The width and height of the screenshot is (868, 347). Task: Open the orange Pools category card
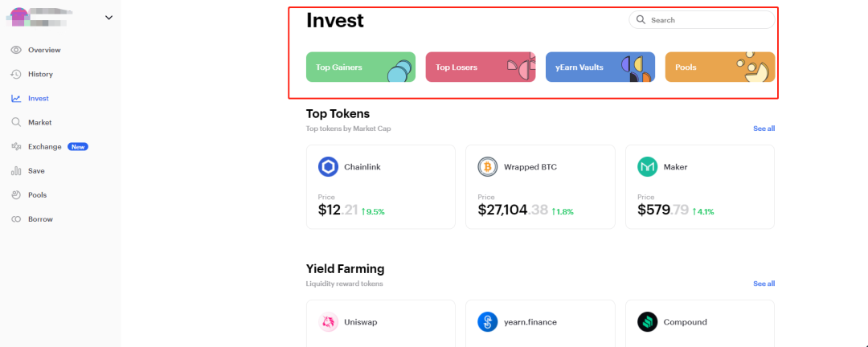pos(720,67)
